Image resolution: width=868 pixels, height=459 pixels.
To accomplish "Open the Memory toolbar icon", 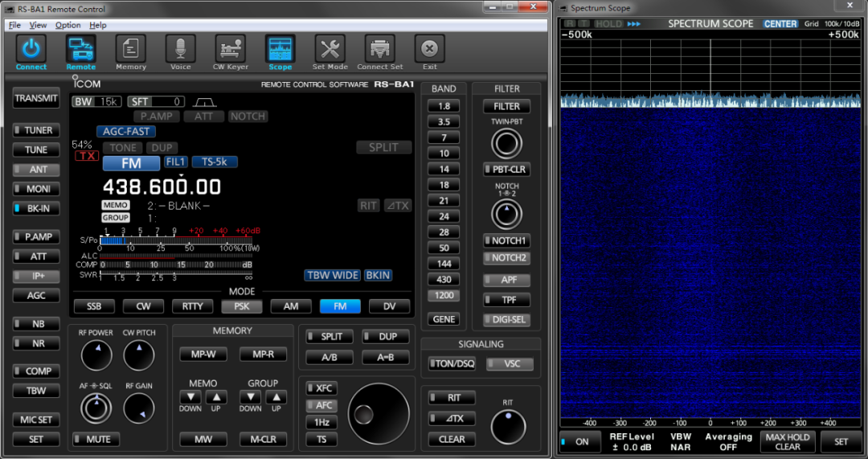I will 131,49.
